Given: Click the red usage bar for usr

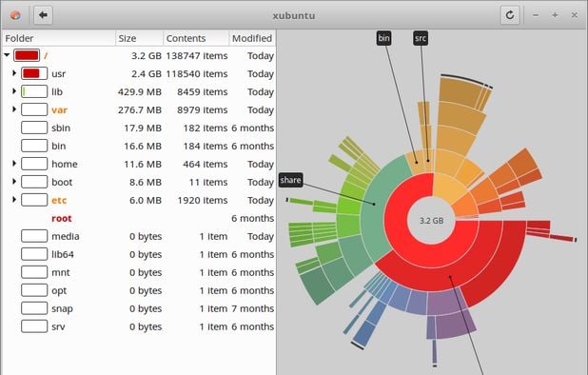Looking at the screenshot, I should [34, 73].
